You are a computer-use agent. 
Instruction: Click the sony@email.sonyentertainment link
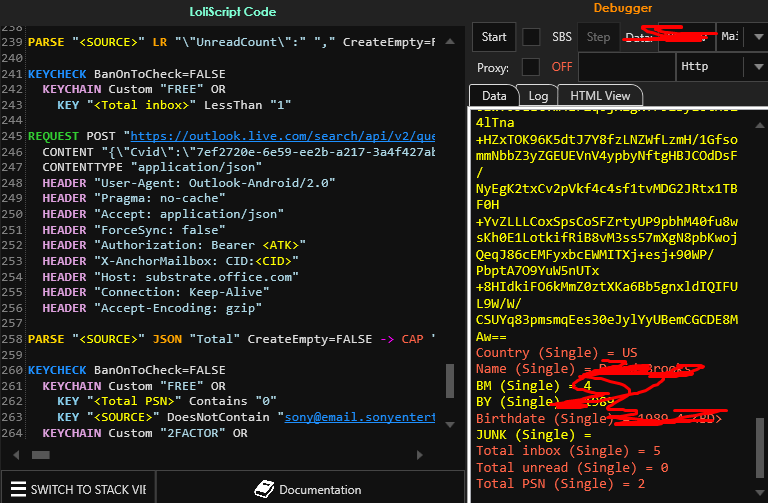tap(360, 417)
